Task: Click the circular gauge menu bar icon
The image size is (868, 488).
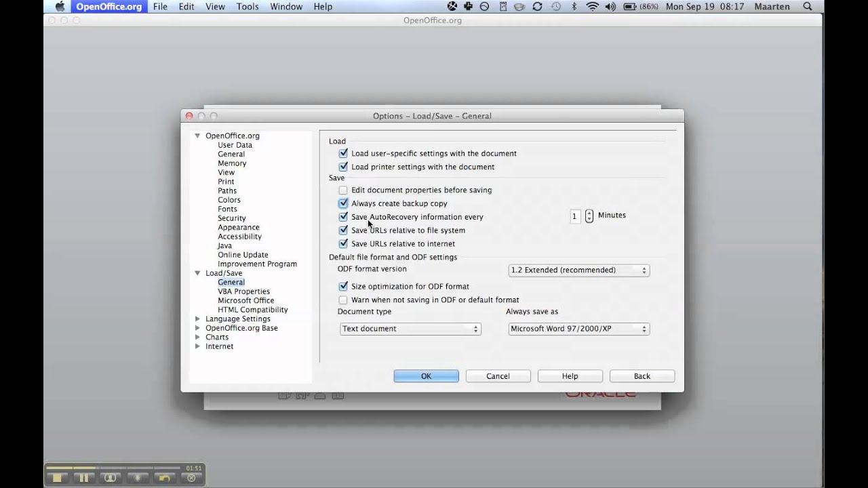Action: tap(485, 7)
